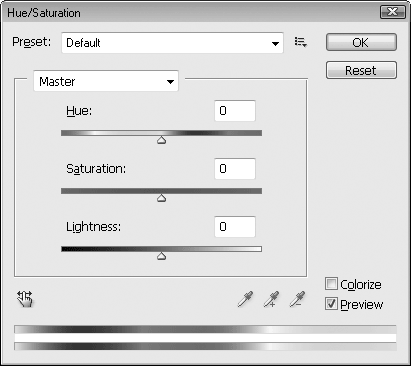Uncheck the Preview checkbox
The height and width of the screenshot is (366, 411).
coord(331,304)
